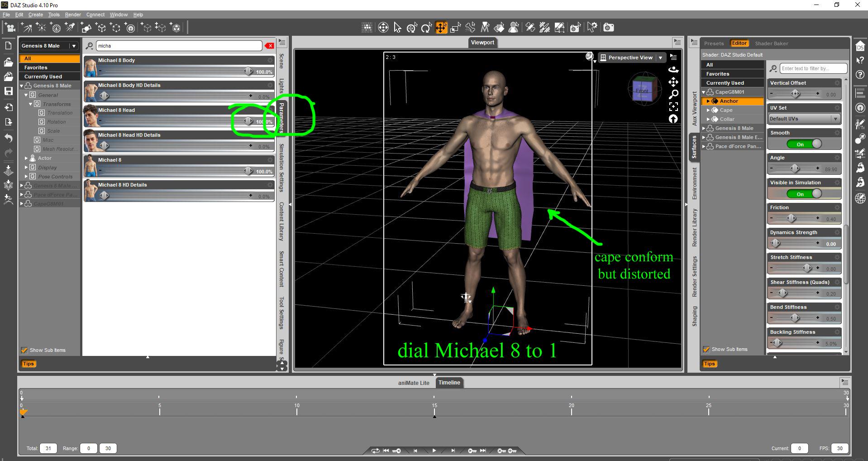Toggle timeline loop playback button
The height and width of the screenshot is (461, 868).
click(375, 451)
